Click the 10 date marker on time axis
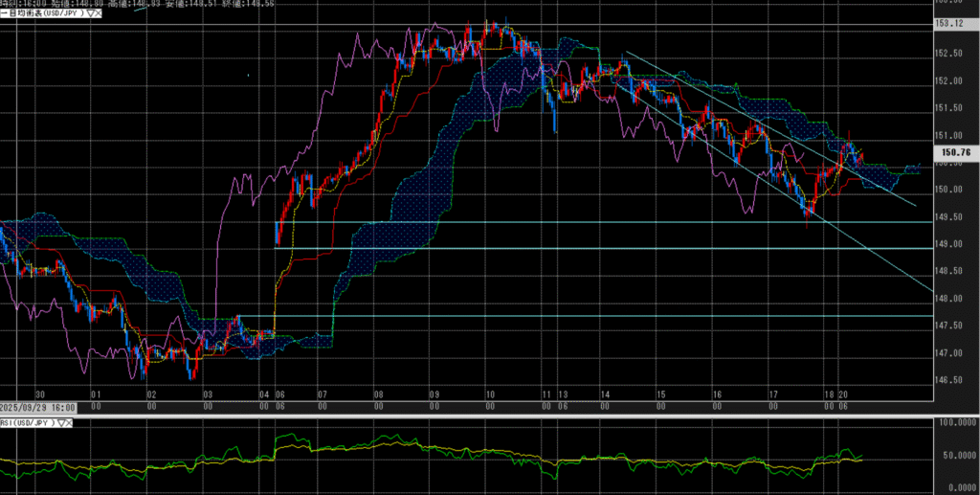 pos(489,394)
